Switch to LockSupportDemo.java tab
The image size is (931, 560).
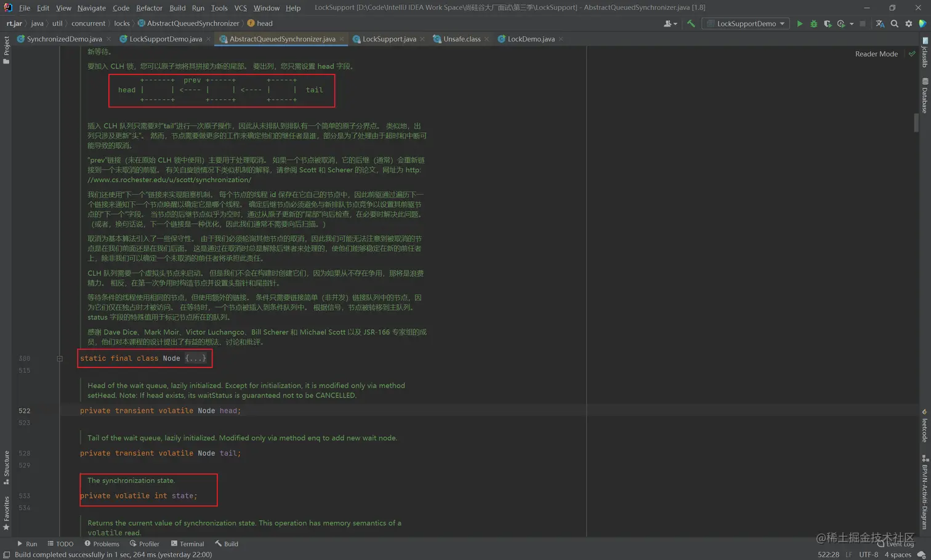[x=165, y=39]
